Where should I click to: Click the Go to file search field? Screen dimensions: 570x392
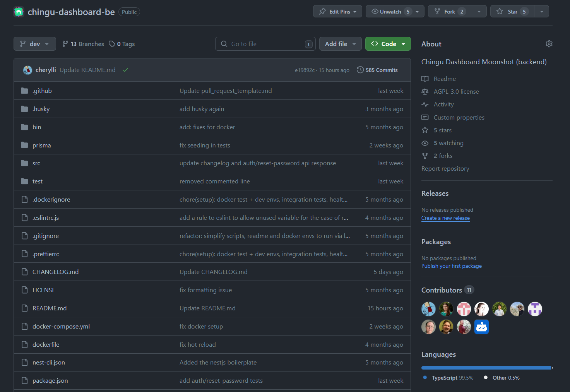[265, 44]
